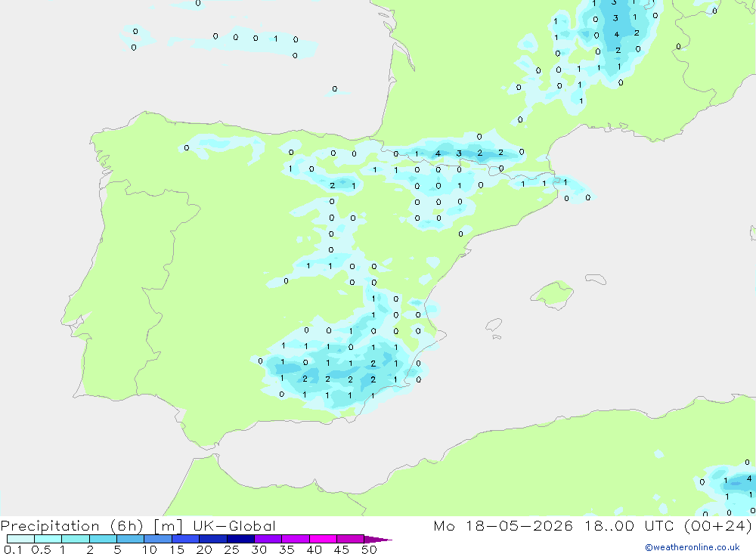Pick the legend swatch between 30 and 35

tap(268, 539)
